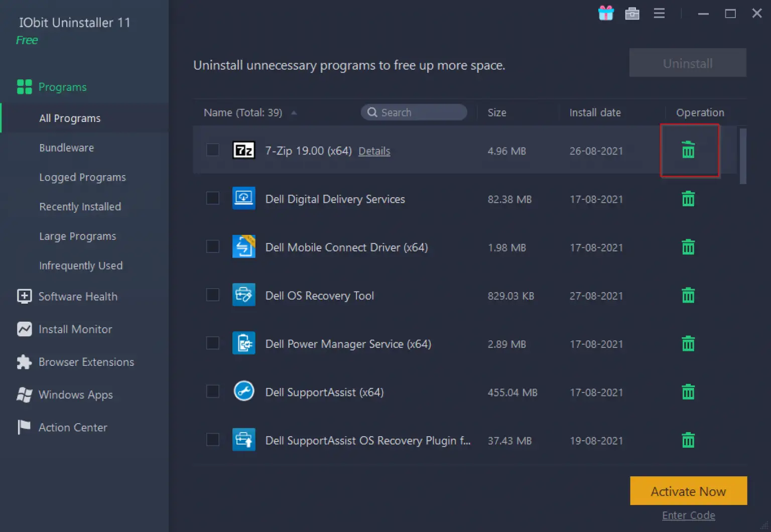Click the Dell Power Manager Service (x64) name
The image size is (771, 532).
[348, 344]
